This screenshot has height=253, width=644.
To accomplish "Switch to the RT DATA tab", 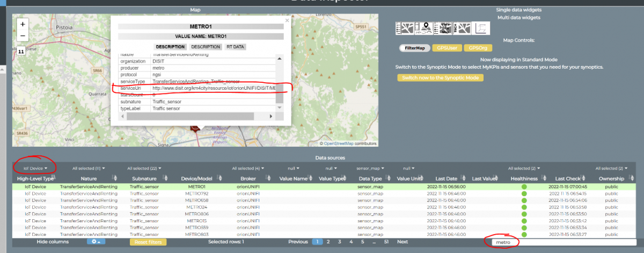I will pyautogui.click(x=235, y=47).
